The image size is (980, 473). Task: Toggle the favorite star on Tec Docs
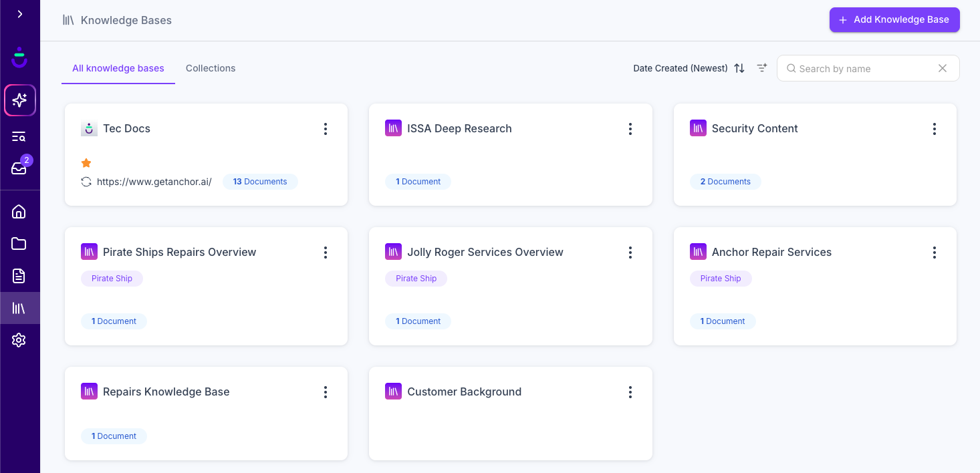pyautogui.click(x=86, y=163)
